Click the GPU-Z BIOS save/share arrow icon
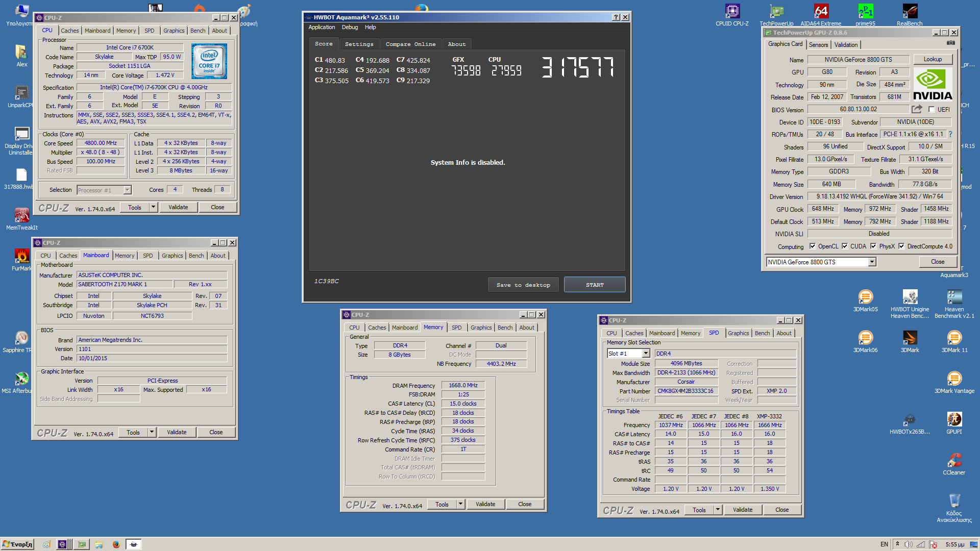Image resolution: width=980 pixels, height=551 pixels. [917, 109]
